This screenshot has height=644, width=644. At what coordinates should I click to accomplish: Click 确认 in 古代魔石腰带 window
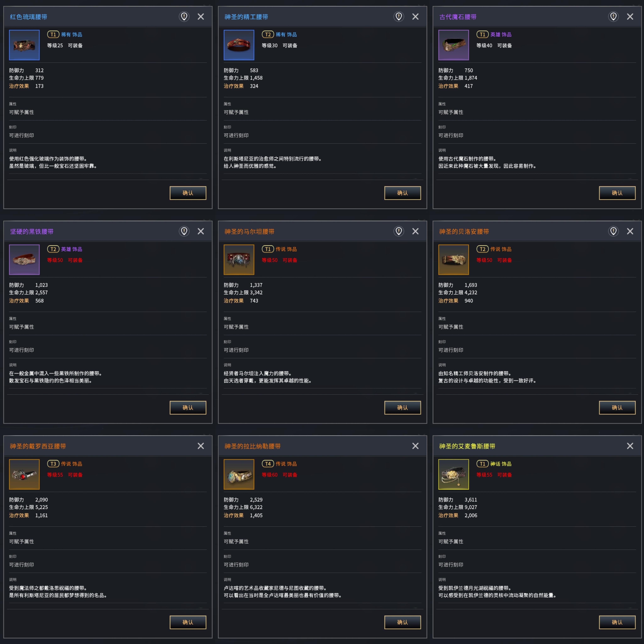(617, 193)
